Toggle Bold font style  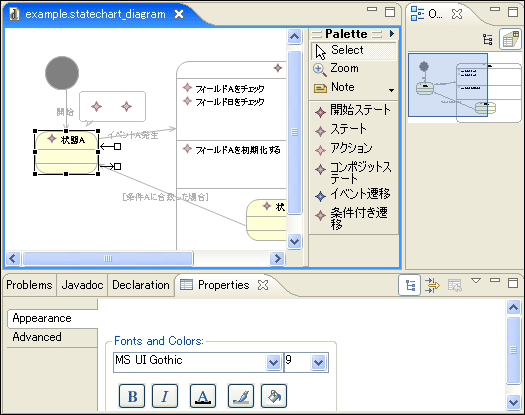point(132,396)
